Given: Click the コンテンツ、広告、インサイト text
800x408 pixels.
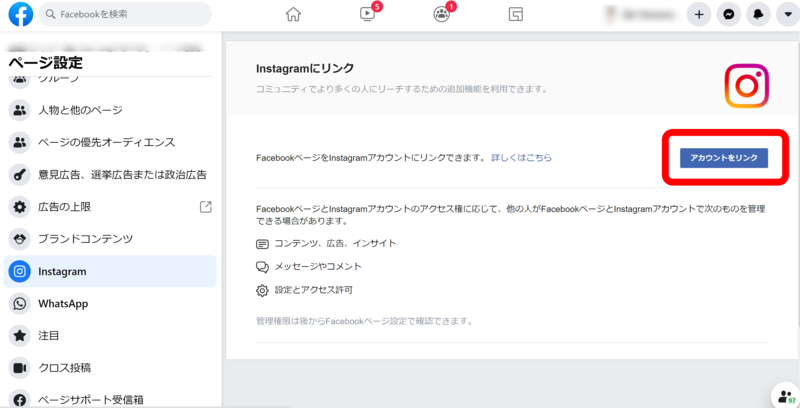Looking at the screenshot, I should click(335, 244).
